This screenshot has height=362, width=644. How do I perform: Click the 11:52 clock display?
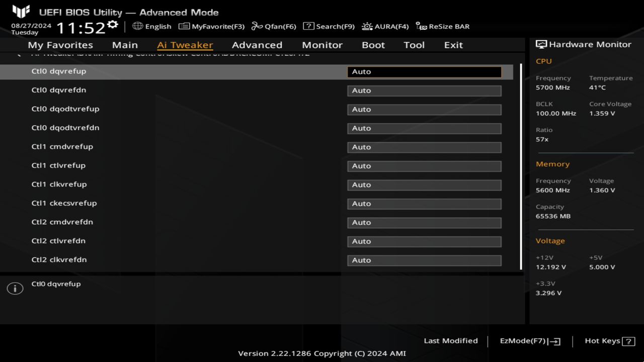coord(80,28)
